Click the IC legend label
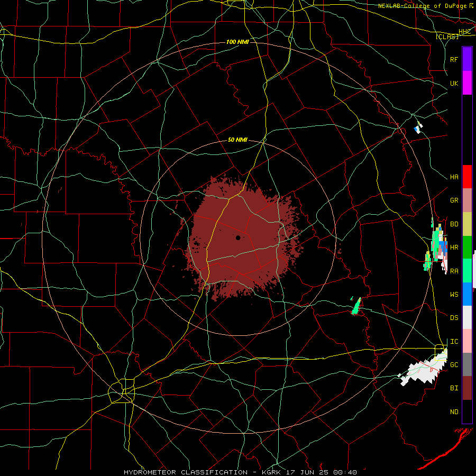Image resolution: width=476 pixels, height=476 pixels. (x=454, y=342)
